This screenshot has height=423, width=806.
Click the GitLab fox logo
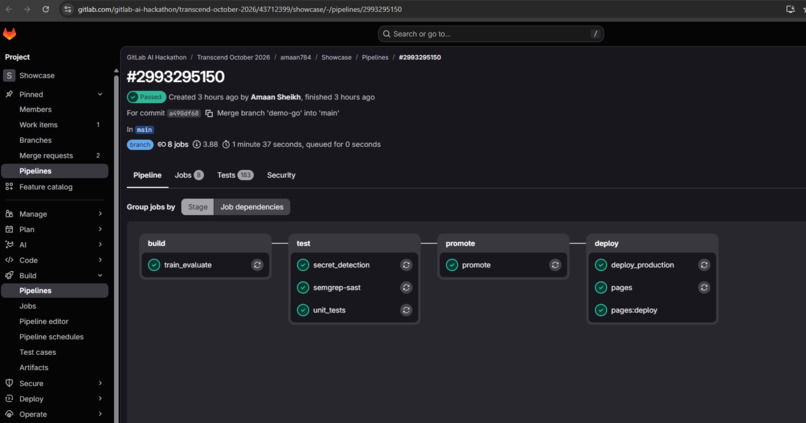[x=9, y=34]
